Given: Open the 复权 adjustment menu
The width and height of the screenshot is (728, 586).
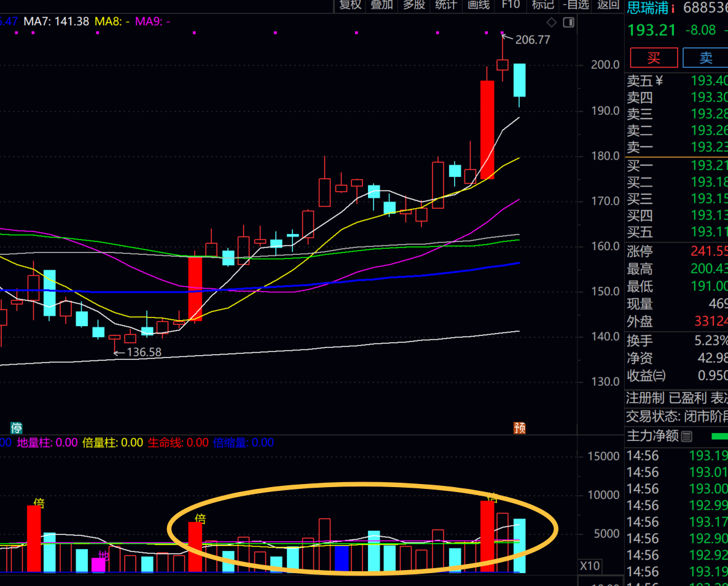Looking at the screenshot, I should pyautogui.click(x=350, y=5).
